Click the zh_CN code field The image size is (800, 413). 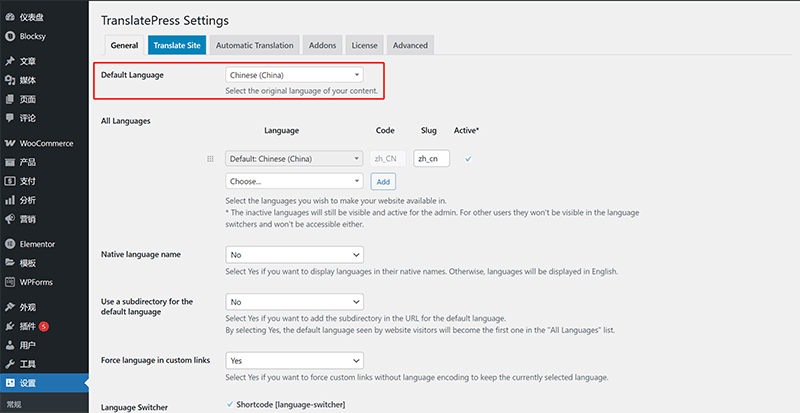[388, 159]
